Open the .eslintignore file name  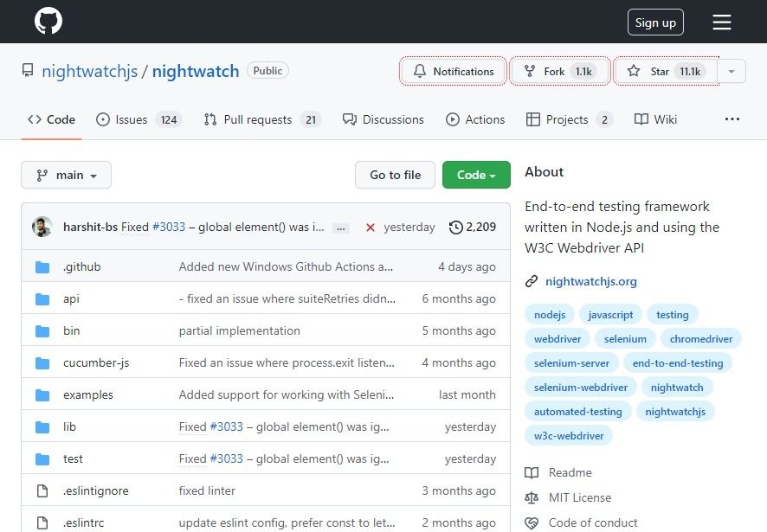[96, 491]
